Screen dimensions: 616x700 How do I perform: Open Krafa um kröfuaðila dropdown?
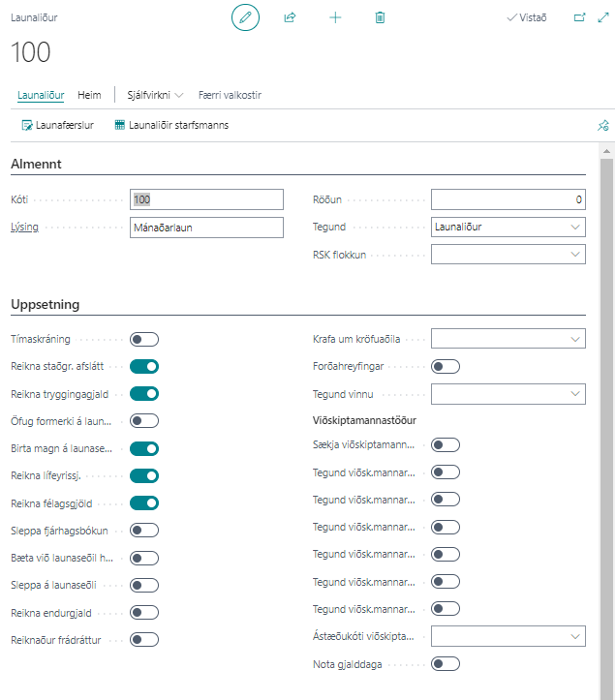click(508, 339)
